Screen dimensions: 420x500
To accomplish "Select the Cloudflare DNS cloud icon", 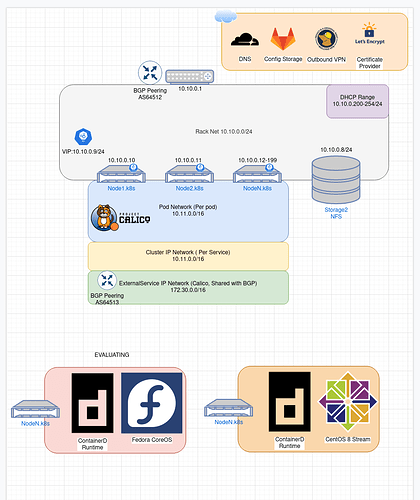I will [245, 39].
